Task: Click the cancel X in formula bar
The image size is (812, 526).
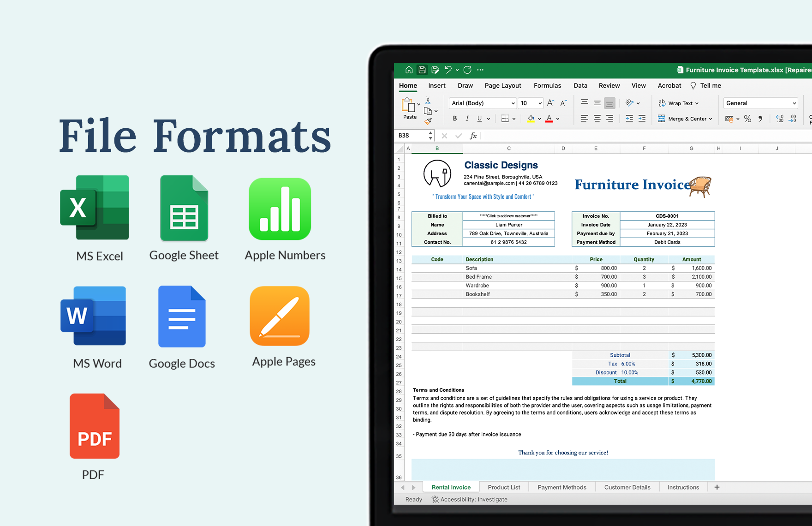Action: [x=444, y=136]
